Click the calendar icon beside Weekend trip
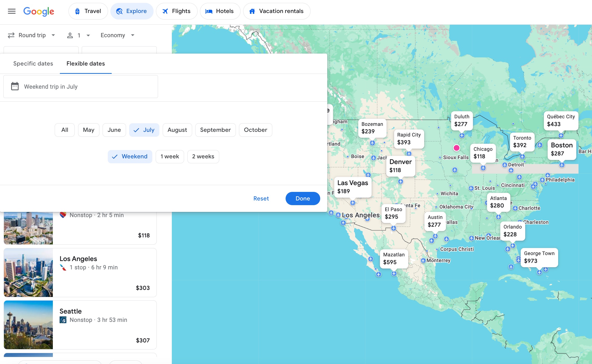The width and height of the screenshot is (592, 364). point(15,86)
